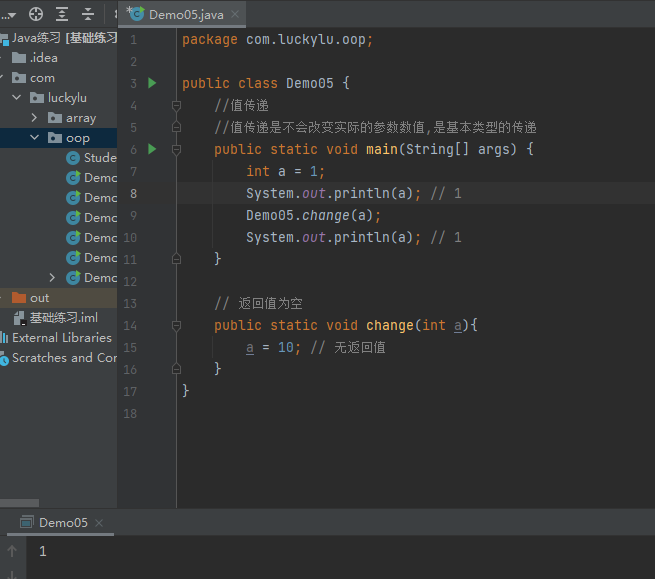Run class Demo05 via gutter arrow on line 3
This screenshot has height=579, width=655.
tap(152, 83)
